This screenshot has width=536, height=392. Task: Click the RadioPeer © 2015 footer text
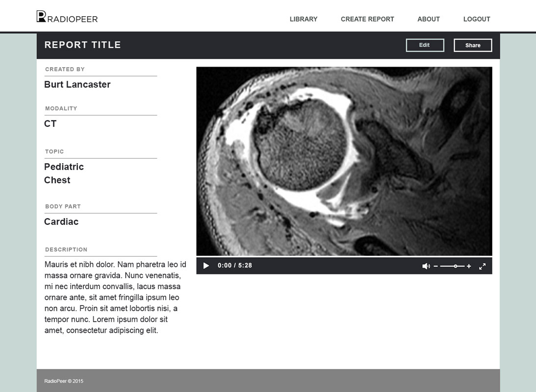coord(64,381)
